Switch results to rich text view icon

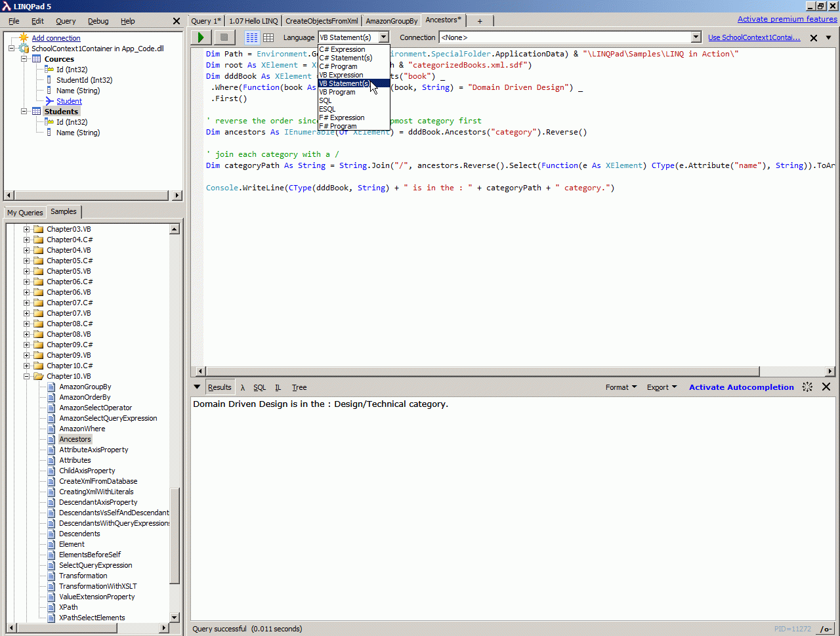click(x=252, y=37)
